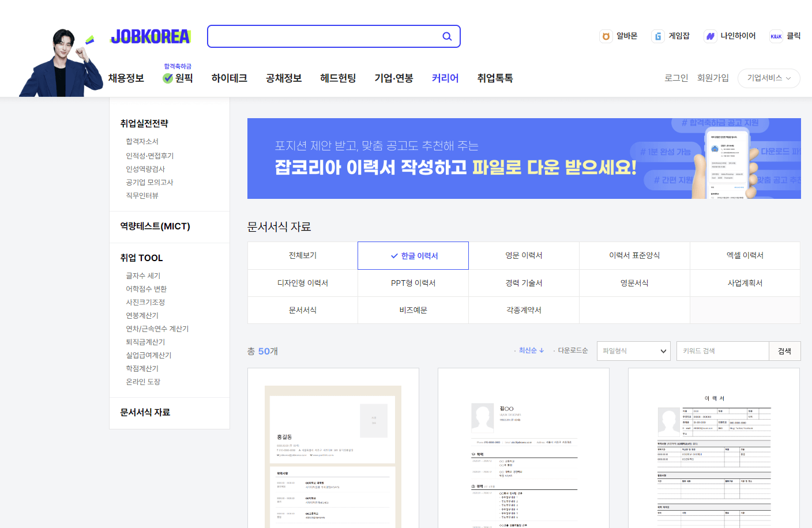
Task: Switch sorting to 다운로드순
Action: tap(574, 350)
